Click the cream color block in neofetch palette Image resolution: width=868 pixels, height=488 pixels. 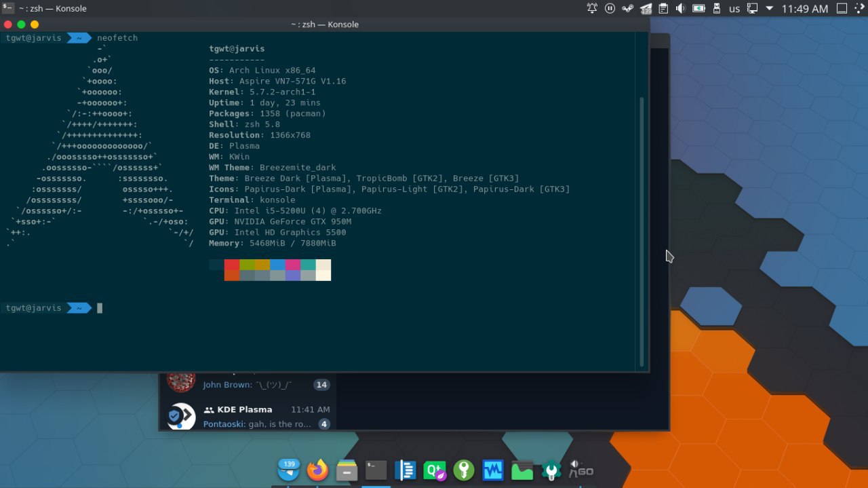(x=323, y=265)
